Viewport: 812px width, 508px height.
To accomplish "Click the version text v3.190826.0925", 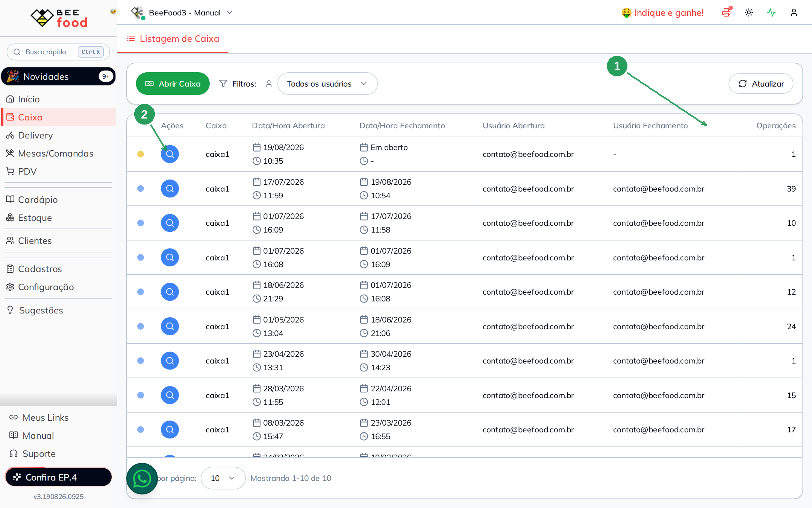I will pos(58,496).
